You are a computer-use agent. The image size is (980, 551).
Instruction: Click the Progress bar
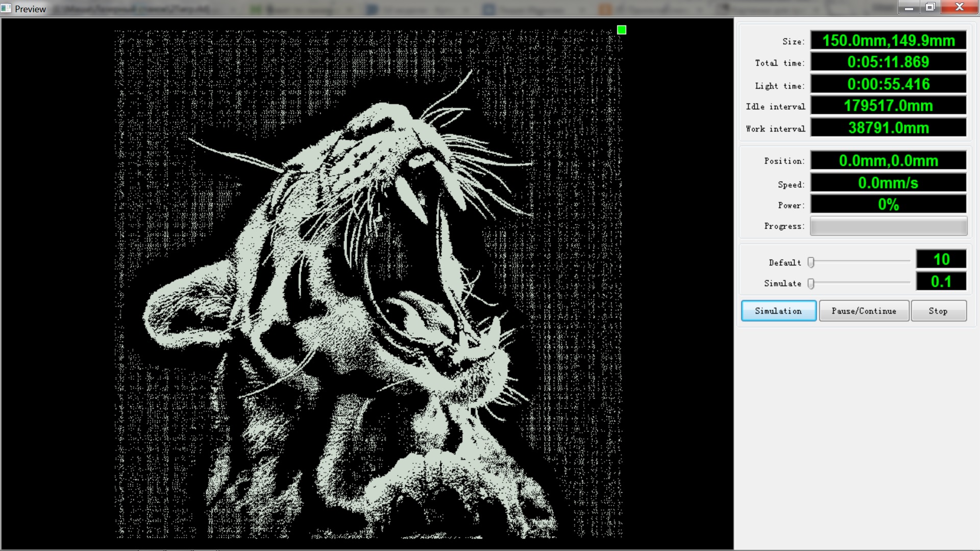pyautogui.click(x=889, y=226)
